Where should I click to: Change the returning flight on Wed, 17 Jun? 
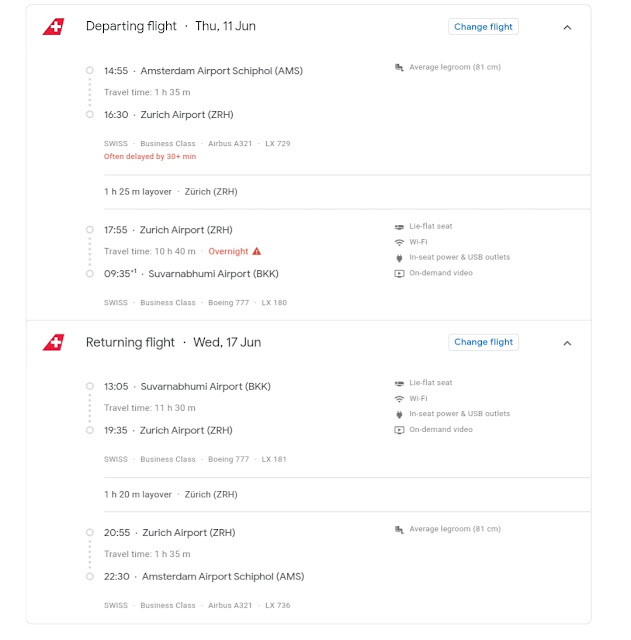point(483,342)
